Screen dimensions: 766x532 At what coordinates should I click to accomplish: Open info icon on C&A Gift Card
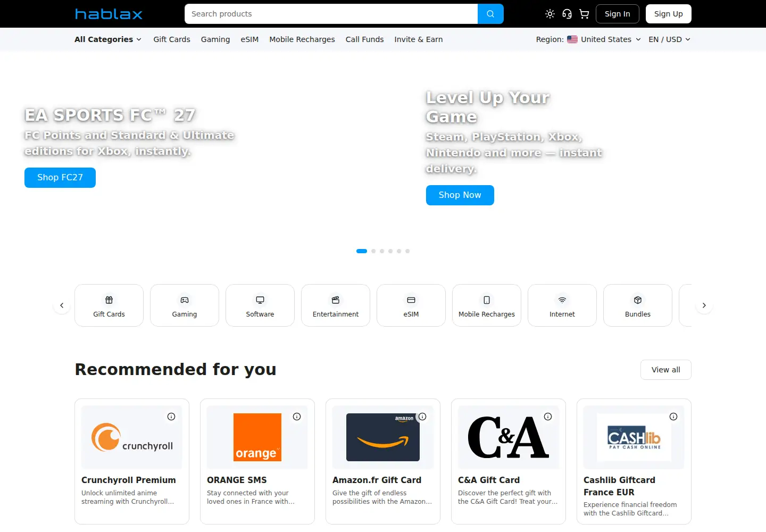point(548,417)
